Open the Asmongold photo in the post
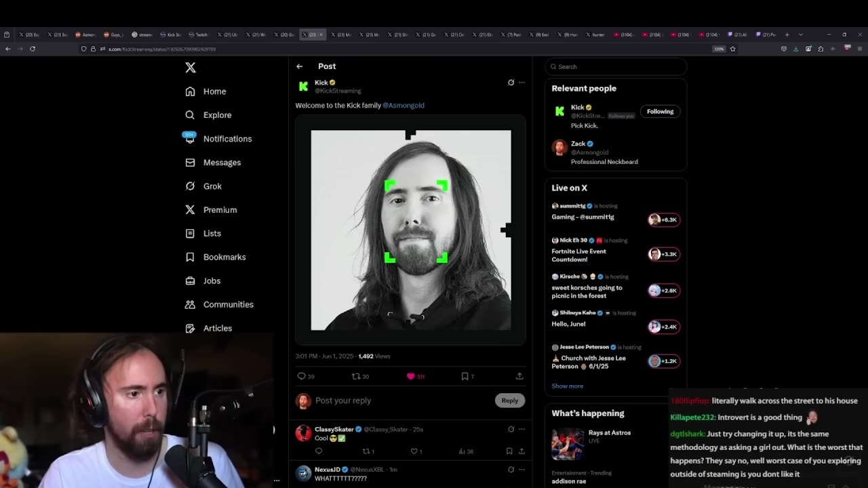Viewport: 868px width, 488px height. pos(411,230)
